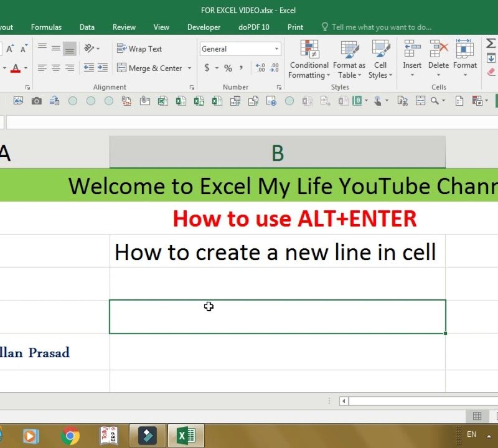
Task: Open the Formulas ribbon tab
Action: point(46,27)
